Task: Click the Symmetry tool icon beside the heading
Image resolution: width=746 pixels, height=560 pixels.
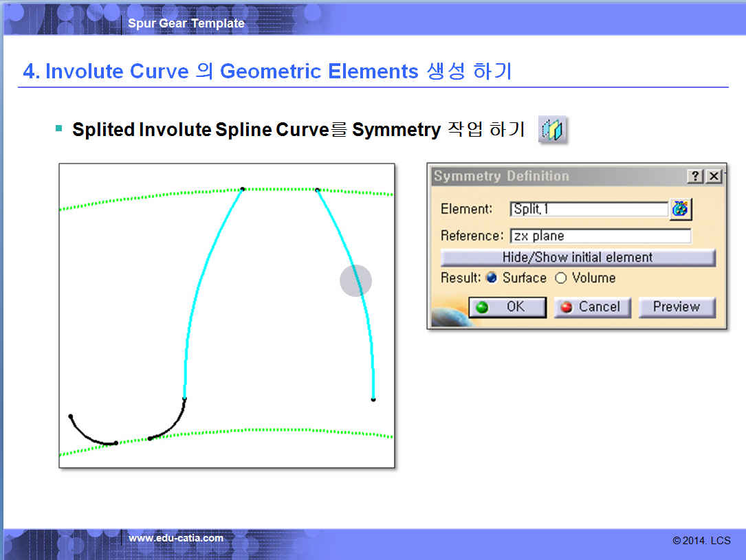Action: click(552, 130)
